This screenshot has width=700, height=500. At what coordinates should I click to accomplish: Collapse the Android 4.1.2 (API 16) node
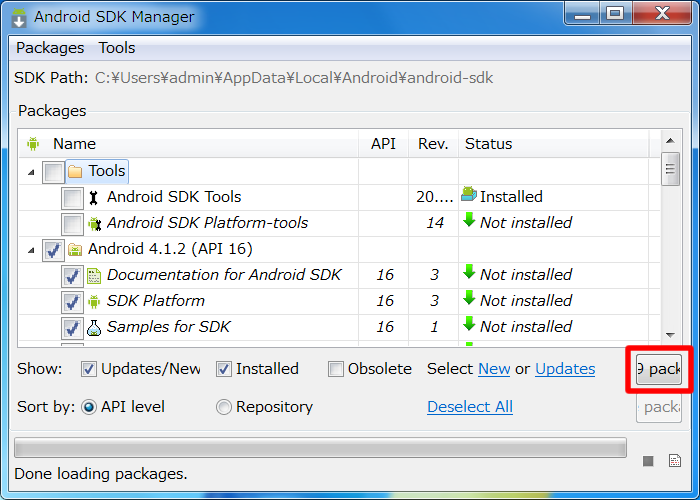(x=31, y=250)
